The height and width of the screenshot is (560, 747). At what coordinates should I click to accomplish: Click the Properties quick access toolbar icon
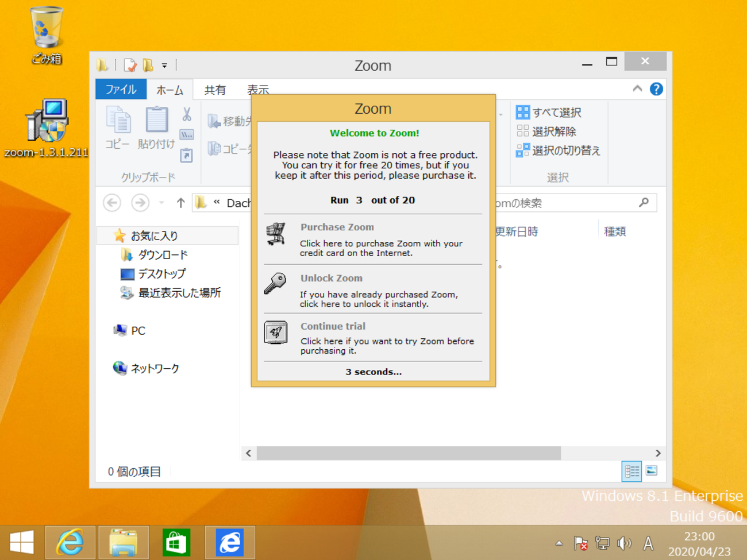[x=130, y=65]
